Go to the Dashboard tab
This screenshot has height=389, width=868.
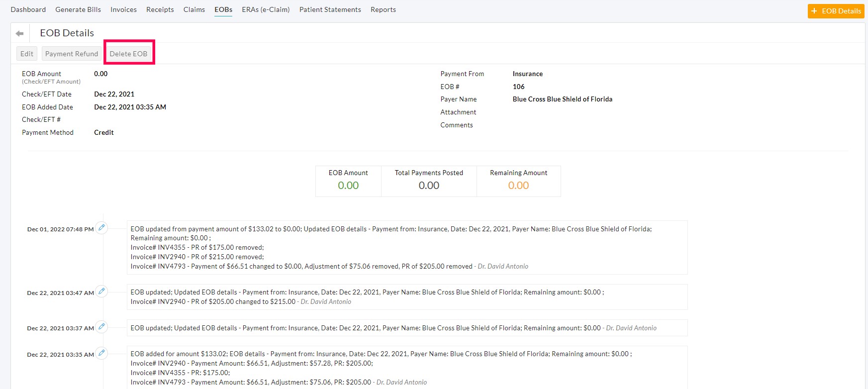click(28, 9)
